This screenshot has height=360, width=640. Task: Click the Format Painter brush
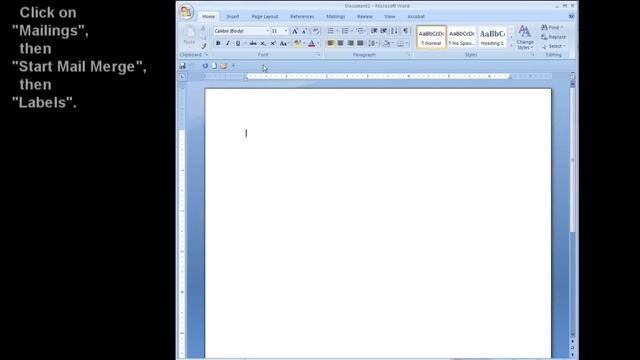(203, 46)
